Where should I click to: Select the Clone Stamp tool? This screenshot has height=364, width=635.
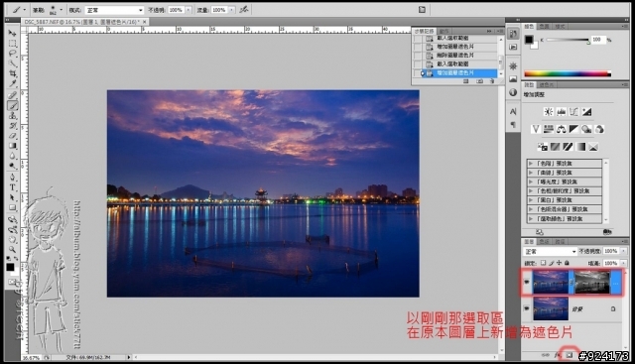(x=12, y=116)
